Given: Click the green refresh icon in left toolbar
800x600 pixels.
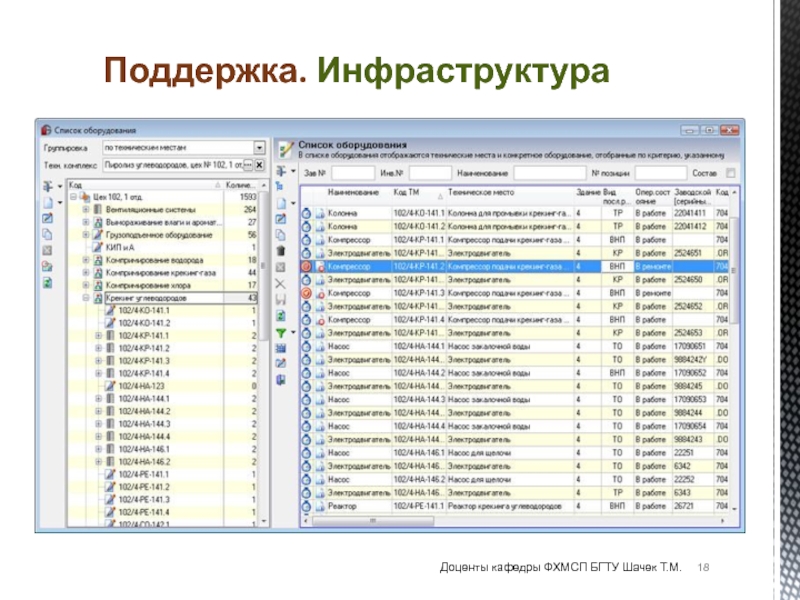Looking at the screenshot, I should pos(46,283).
